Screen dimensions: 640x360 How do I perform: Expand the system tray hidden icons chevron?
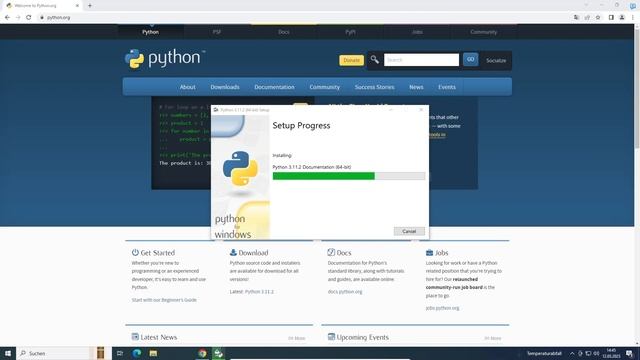[572, 353]
